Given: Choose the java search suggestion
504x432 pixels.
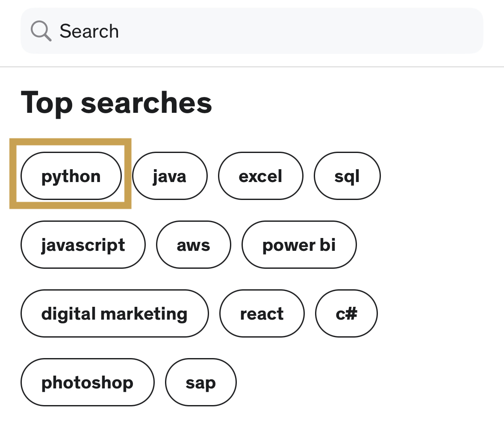Looking at the screenshot, I should tap(170, 176).
